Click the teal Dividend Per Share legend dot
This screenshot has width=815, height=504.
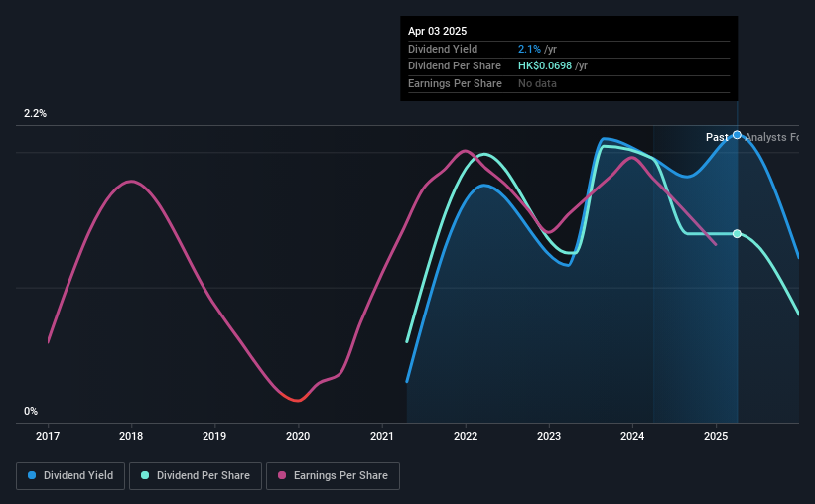pyautogui.click(x=145, y=475)
